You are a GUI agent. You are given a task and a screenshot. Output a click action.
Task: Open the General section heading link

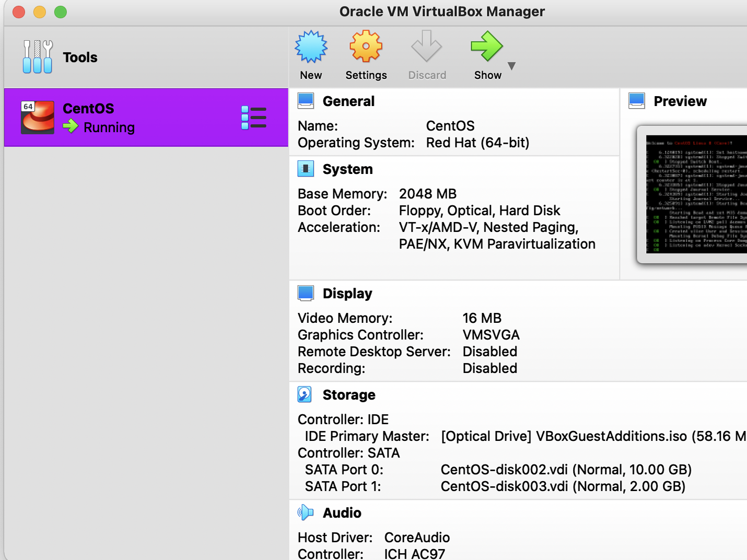click(348, 101)
